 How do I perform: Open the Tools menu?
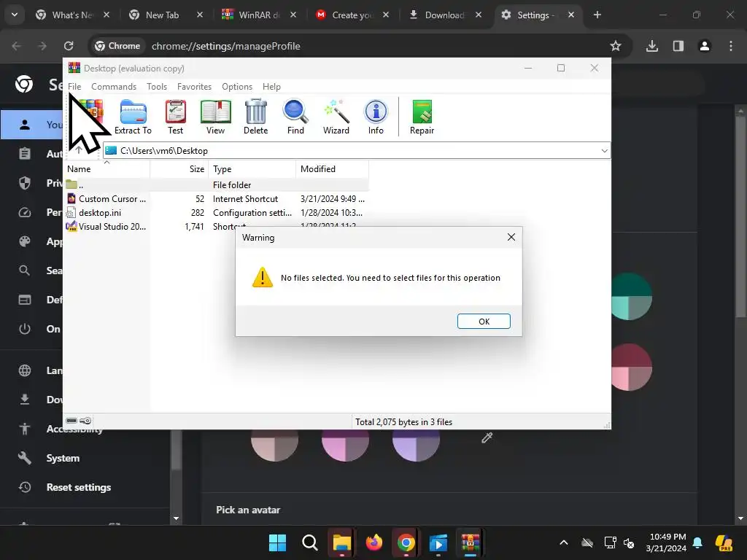click(157, 87)
